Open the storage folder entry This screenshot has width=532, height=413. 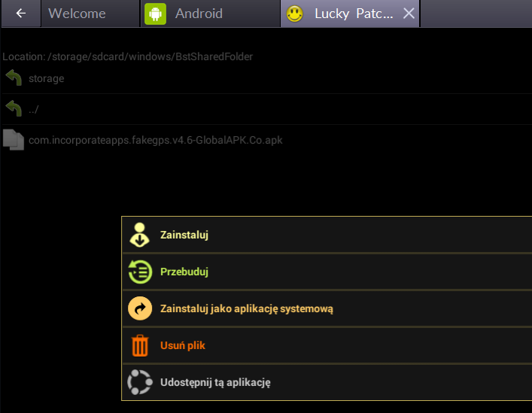point(266,78)
